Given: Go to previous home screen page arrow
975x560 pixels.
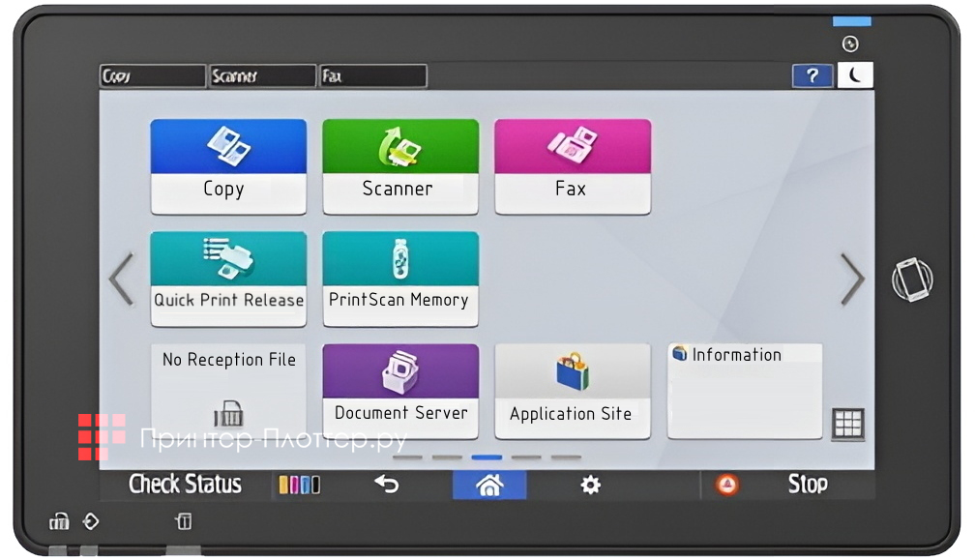Looking at the screenshot, I should coord(121,280).
